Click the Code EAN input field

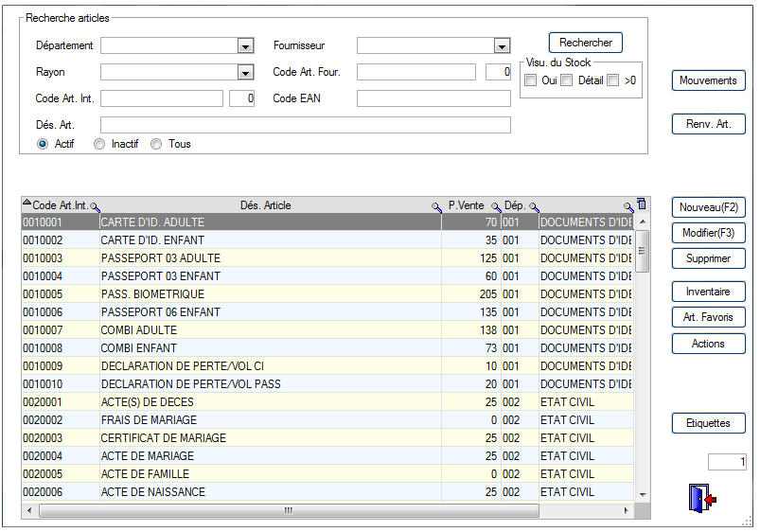(x=433, y=98)
